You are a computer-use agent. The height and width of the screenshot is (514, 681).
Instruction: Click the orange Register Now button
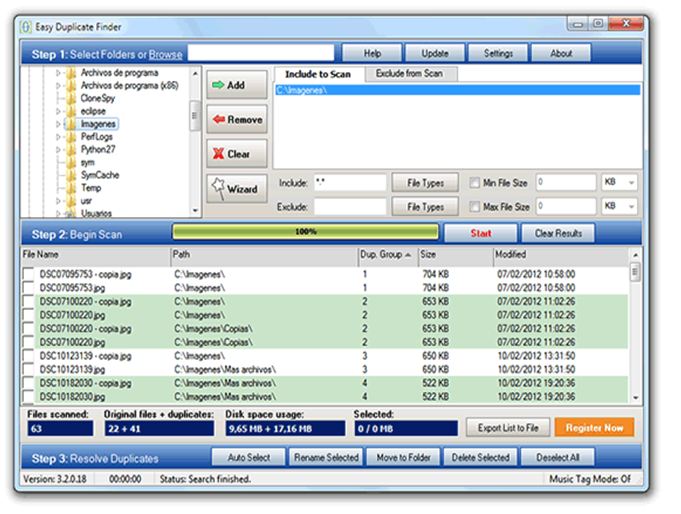[594, 427]
